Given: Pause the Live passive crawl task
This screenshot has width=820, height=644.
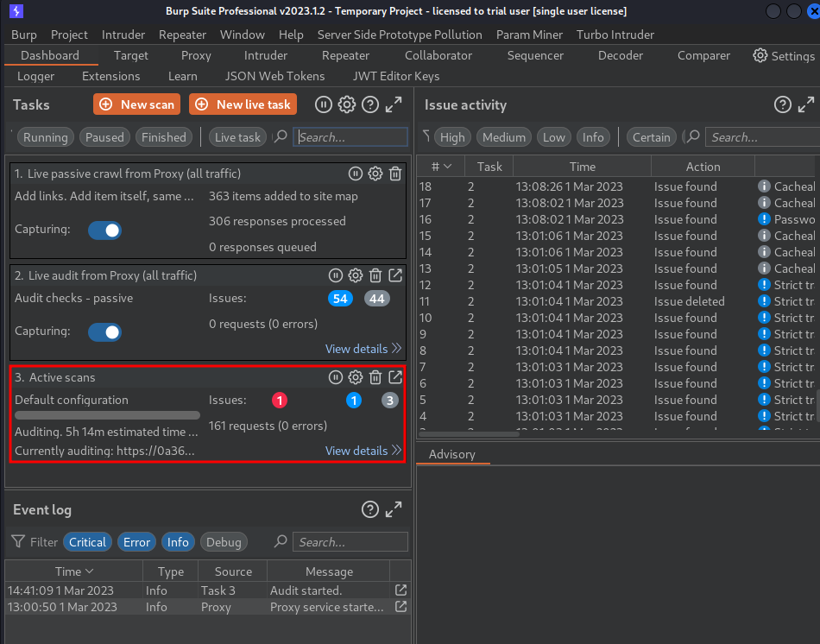Looking at the screenshot, I should 356,174.
